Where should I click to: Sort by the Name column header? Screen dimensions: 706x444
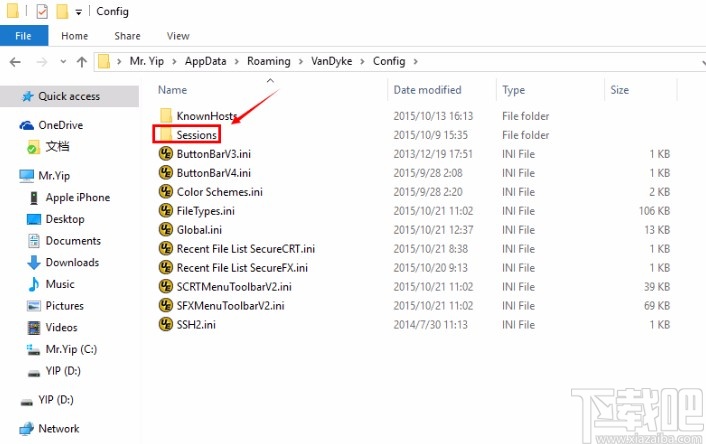tap(172, 90)
